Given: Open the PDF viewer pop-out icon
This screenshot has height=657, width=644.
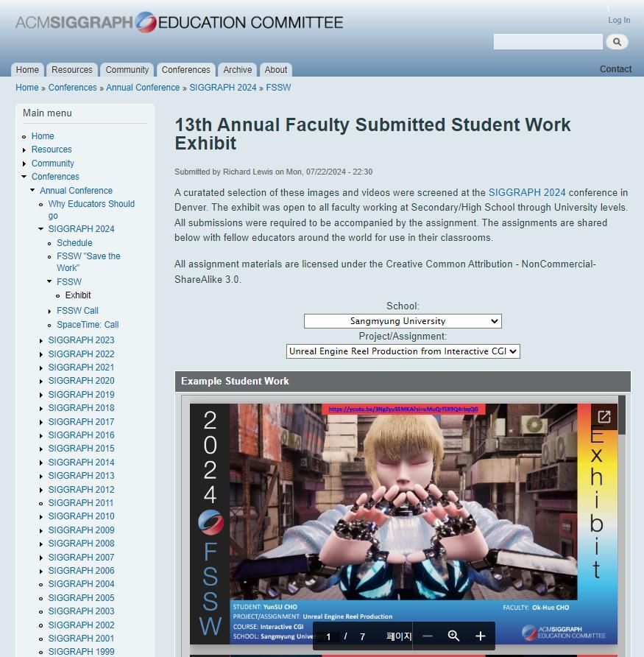Looking at the screenshot, I should tap(604, 416).
